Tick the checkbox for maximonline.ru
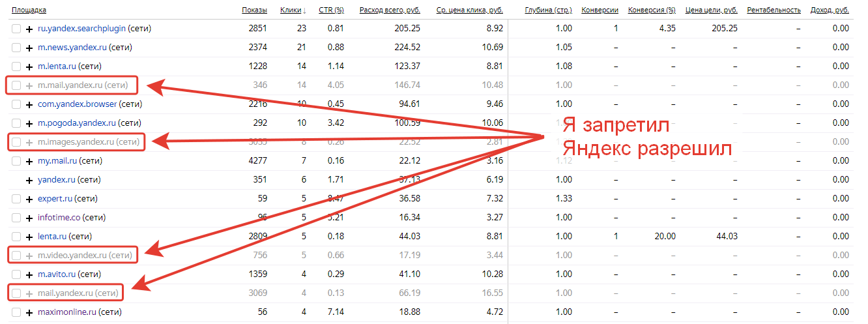Viewport: 868px width, 324px height. pyautogui.click(x=16, y=312)
